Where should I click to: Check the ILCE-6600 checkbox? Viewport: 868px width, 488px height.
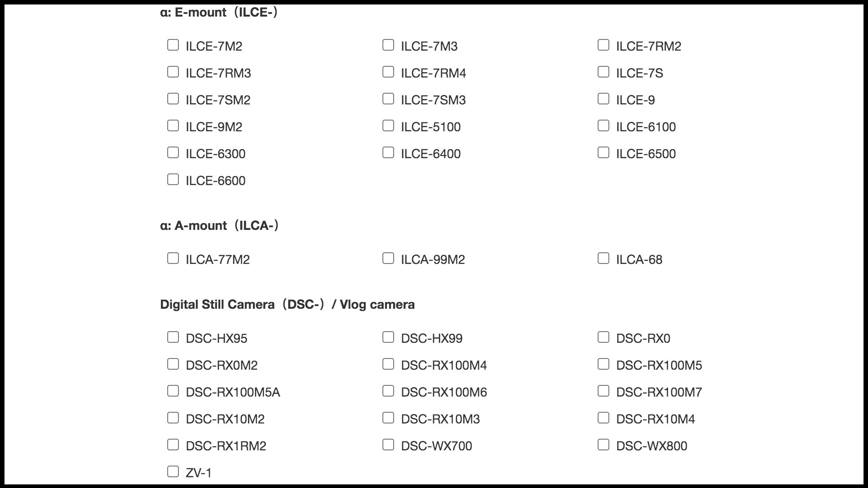tap(173, 179)
